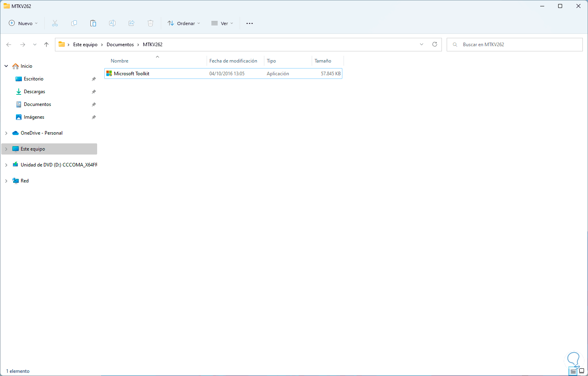Open the Ordenar sort dropdown

184,23
